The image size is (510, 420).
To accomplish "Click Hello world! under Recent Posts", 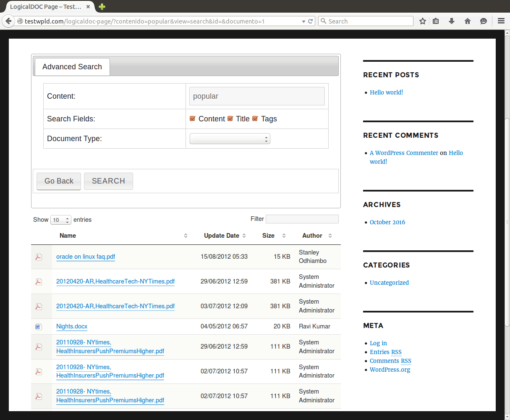I will click(386, 92).
